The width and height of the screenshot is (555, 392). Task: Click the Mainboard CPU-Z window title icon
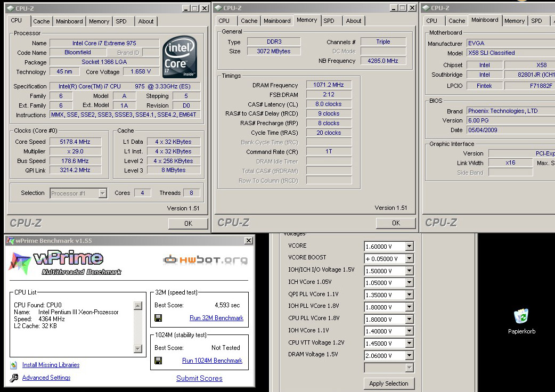426,8
